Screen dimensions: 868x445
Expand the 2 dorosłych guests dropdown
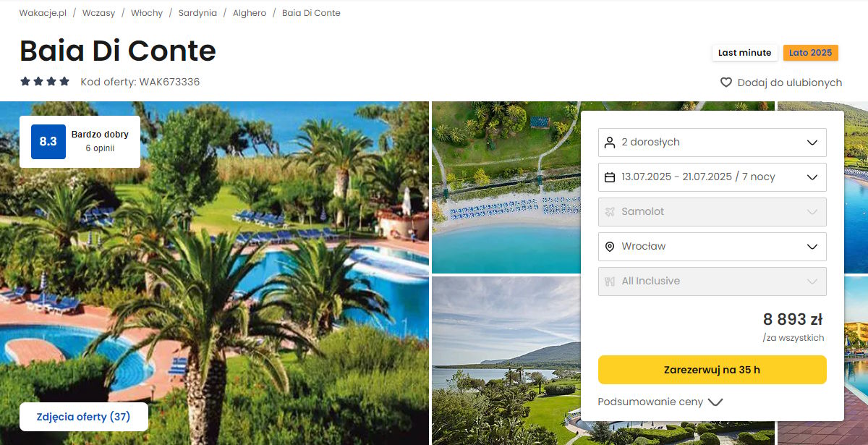pyautogui.click(x=812, y=143)
